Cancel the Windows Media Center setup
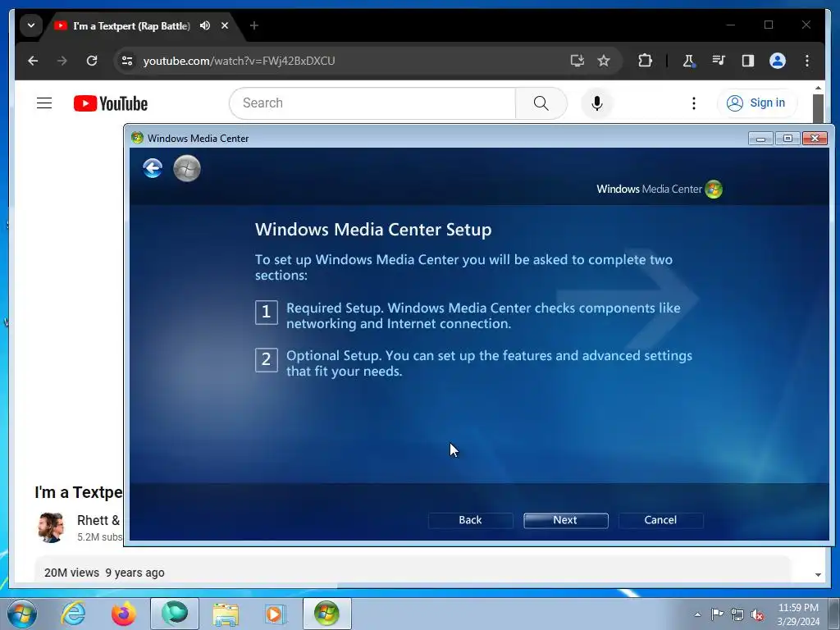 tap(660, 520)
